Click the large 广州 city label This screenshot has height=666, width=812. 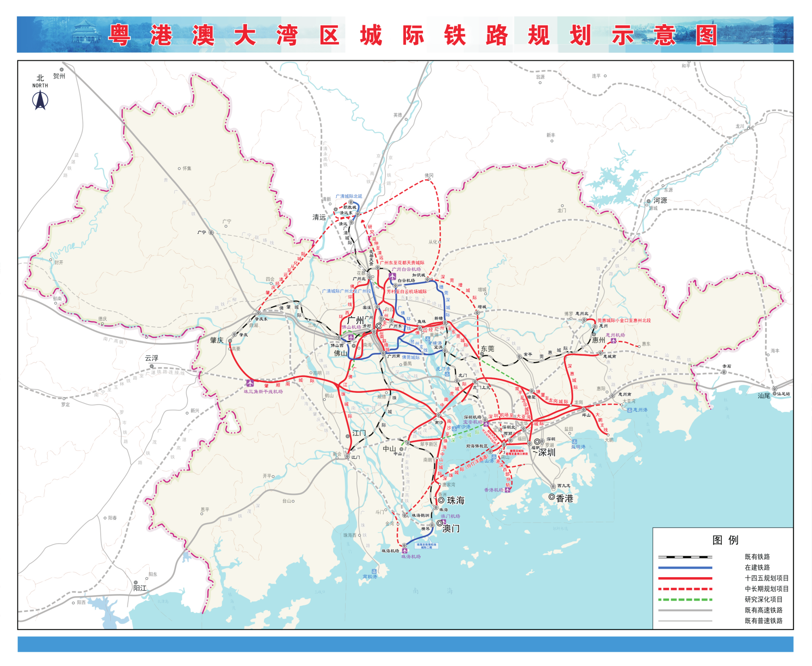(355, 320)
